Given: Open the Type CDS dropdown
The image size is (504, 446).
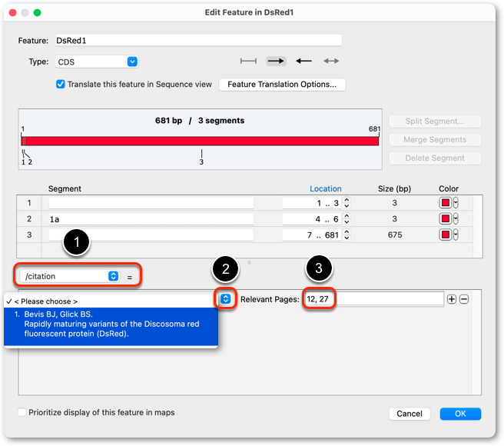Looking at the screenshot, I should click(97, 62).
